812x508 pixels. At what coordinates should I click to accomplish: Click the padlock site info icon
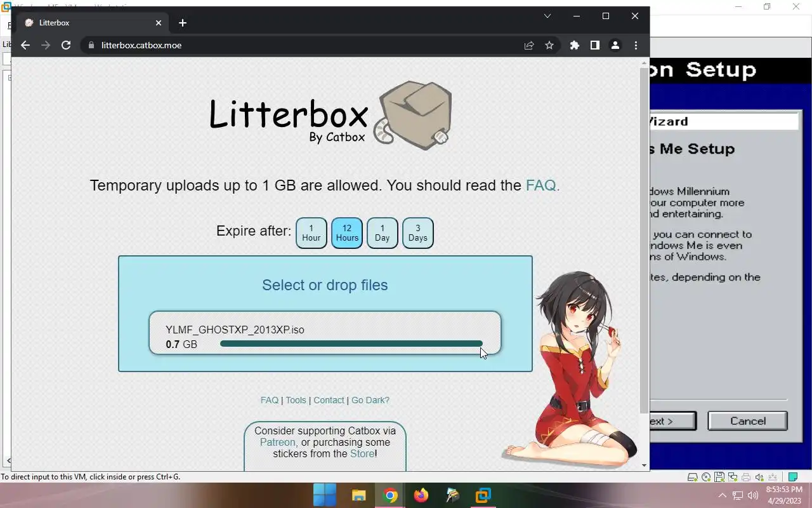pyautogui.click(x=91, y=45)
